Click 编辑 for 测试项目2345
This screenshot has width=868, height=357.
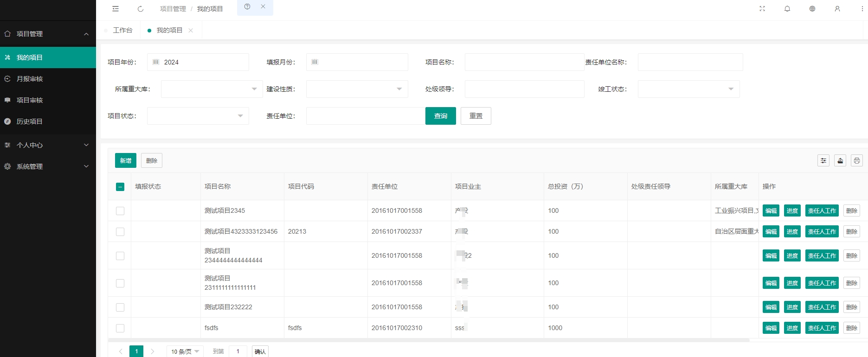point(771,211)
